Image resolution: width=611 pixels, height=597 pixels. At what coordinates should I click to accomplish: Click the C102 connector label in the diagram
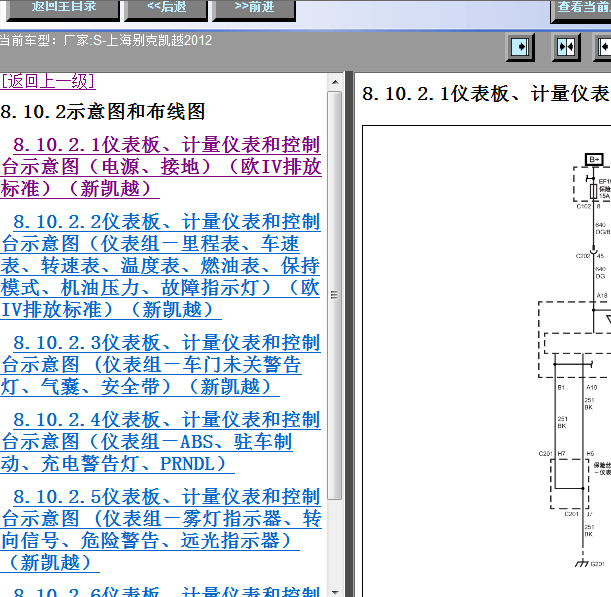[584, 207]
